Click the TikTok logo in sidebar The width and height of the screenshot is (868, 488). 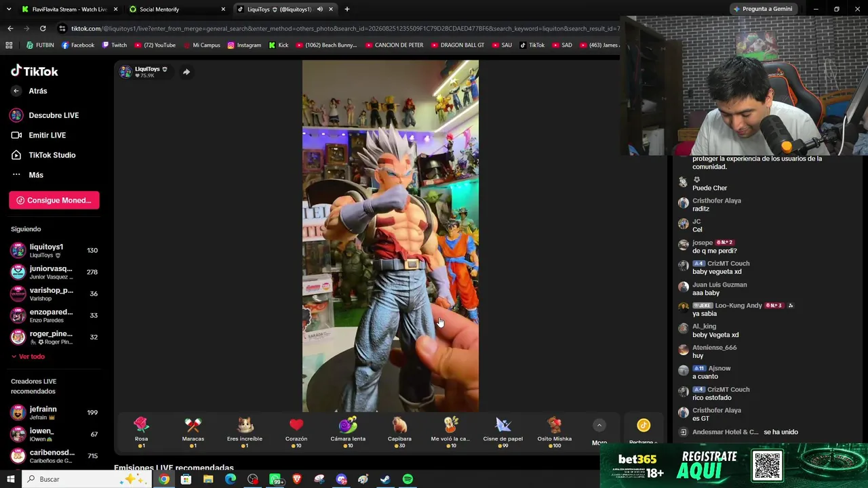coord(34,71)
